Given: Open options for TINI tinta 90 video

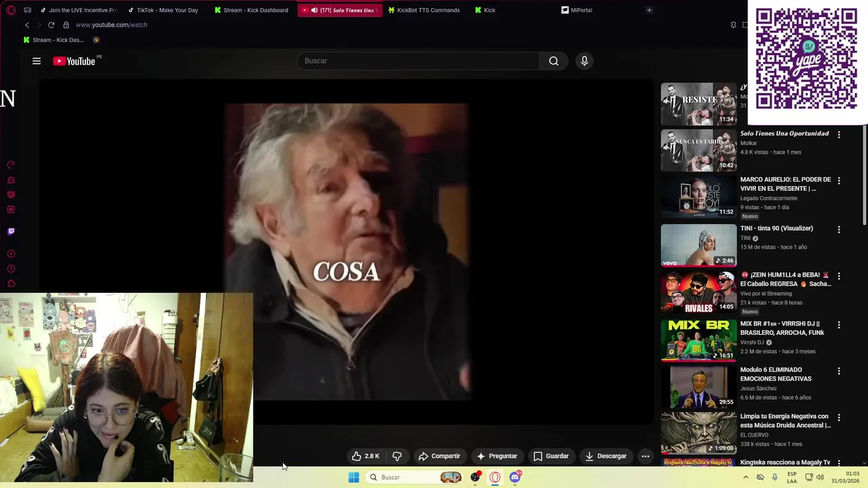Looking at the screenshot, I should click(839, 229).
